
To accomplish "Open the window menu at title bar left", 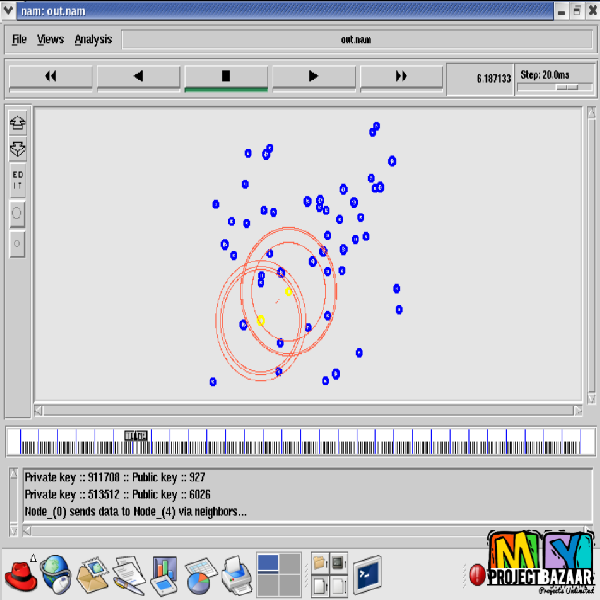I will pos(8,10).
